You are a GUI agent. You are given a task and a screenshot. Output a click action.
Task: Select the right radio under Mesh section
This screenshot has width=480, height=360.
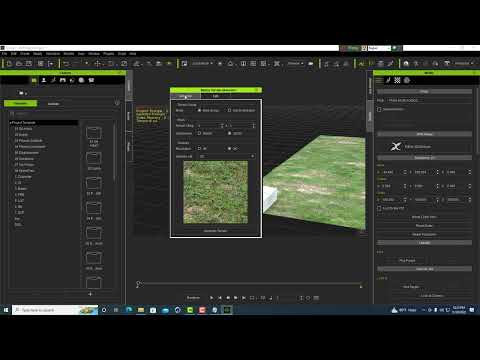[229, 133]
